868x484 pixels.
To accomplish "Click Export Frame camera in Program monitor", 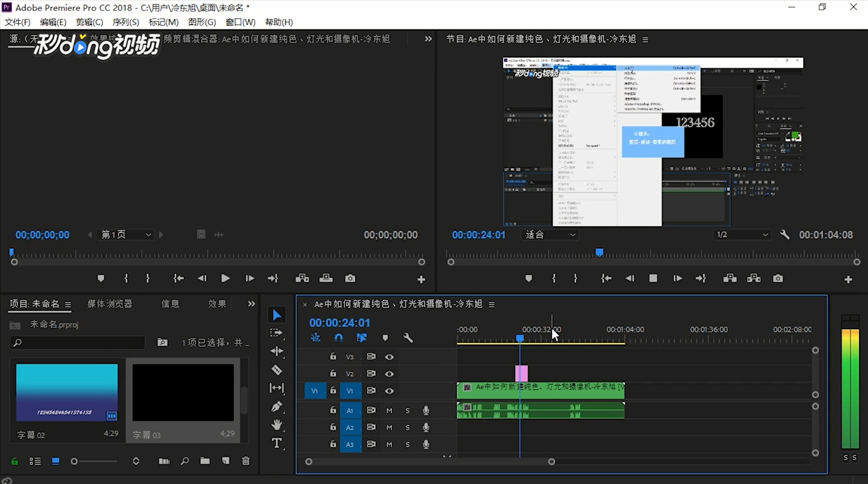I will [x=778, y=278].
